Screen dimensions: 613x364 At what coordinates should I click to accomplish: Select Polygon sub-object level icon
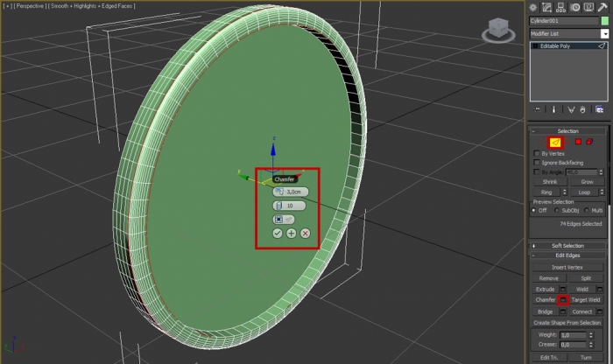click(578, 142)
